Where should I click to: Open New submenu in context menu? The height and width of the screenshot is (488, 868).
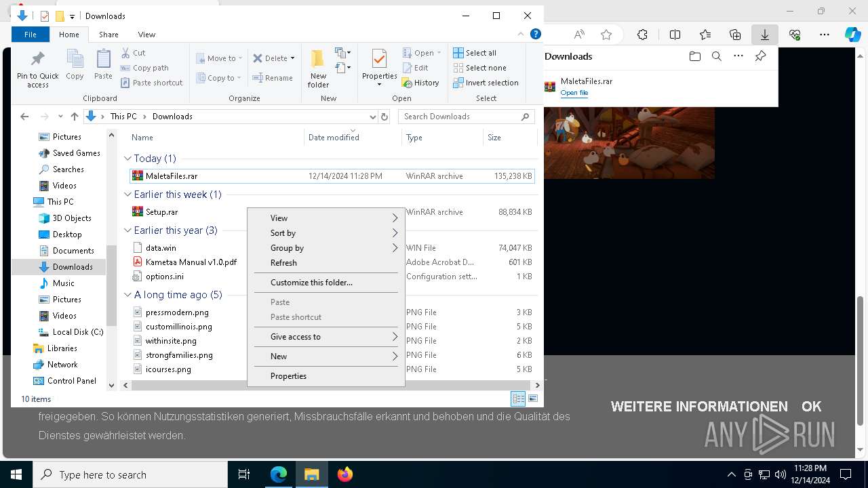click(x=326, y=357)
